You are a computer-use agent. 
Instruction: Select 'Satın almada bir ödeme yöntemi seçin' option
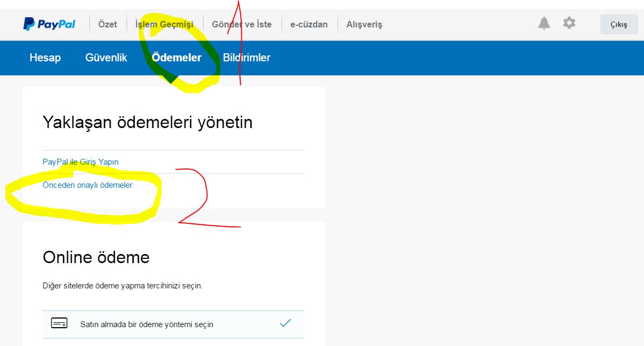146,324
